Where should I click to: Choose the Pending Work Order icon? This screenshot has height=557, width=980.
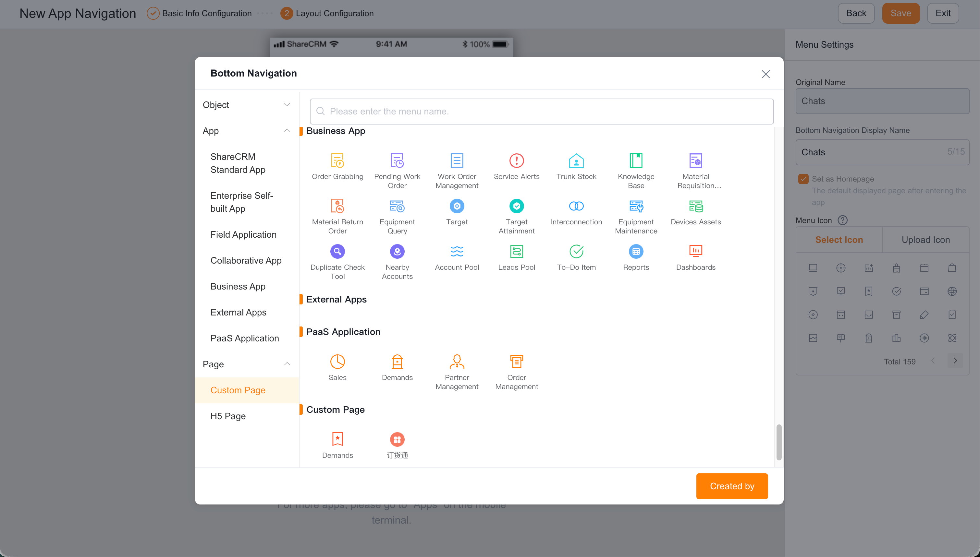tap(397, 161)
